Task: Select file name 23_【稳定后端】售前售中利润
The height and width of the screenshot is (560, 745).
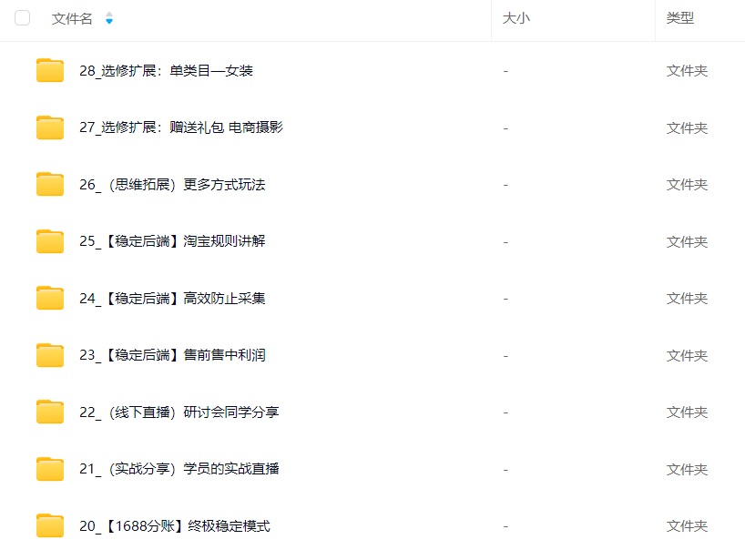Action: 172,355
